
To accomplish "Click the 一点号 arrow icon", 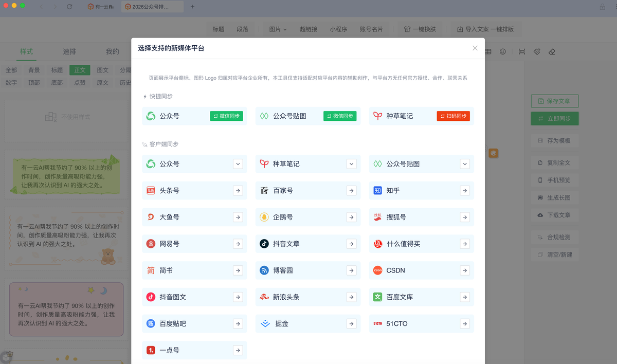I will [x=238, y=350].
